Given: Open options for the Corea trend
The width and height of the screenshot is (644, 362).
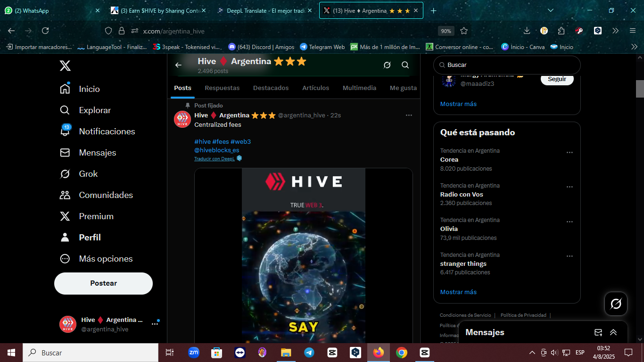Looking at the screenshot, I should (x=570, y=152).
